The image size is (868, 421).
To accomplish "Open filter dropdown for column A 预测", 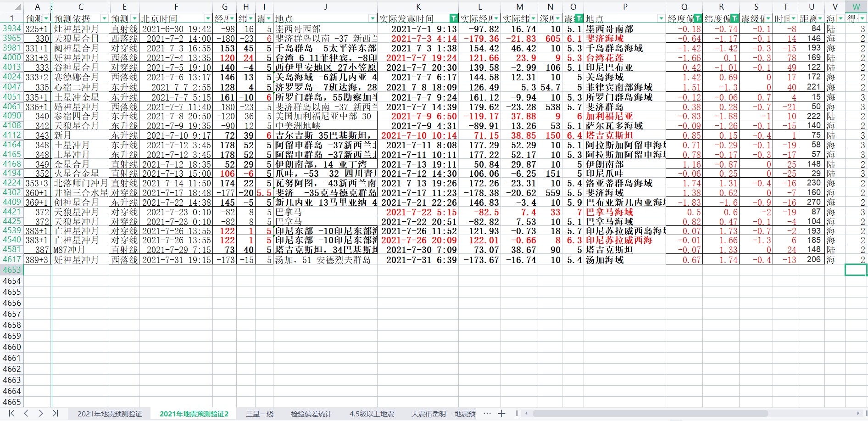I will point(46,18).
